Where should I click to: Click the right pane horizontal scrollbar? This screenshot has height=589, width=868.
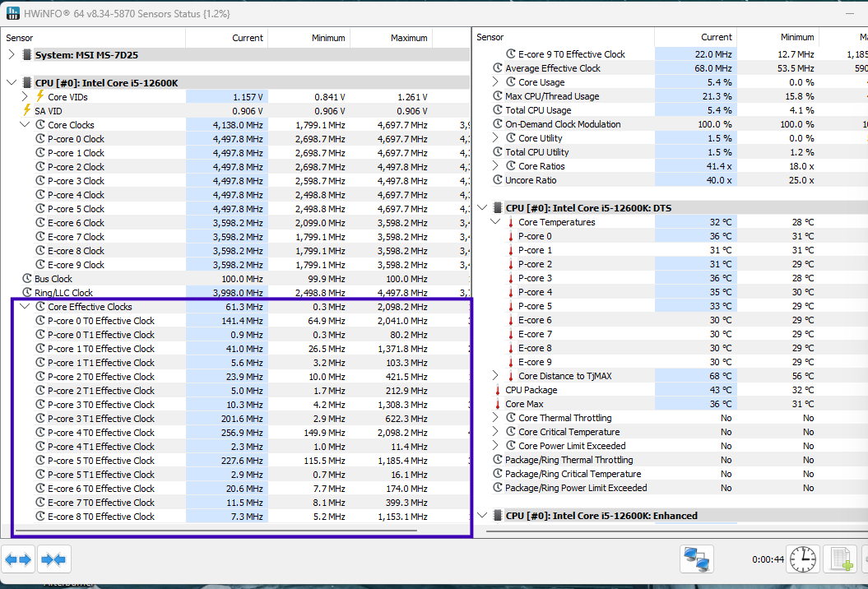coord(676,532)
